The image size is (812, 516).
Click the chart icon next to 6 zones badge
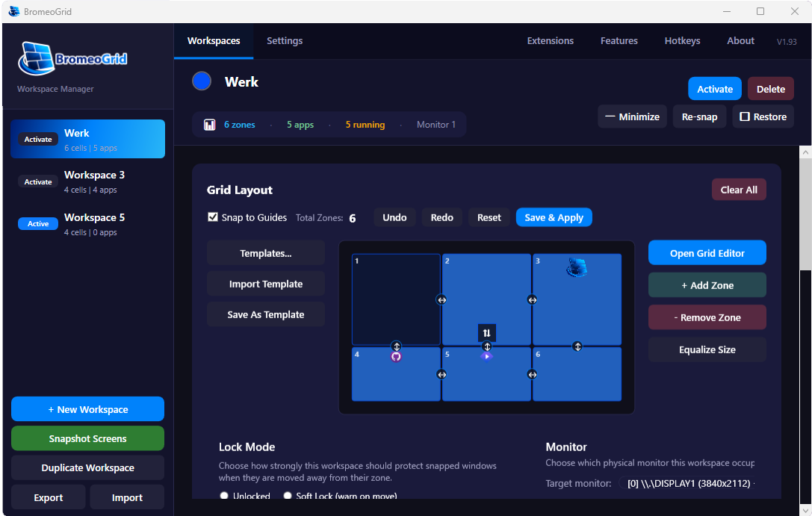pos(209,124)
